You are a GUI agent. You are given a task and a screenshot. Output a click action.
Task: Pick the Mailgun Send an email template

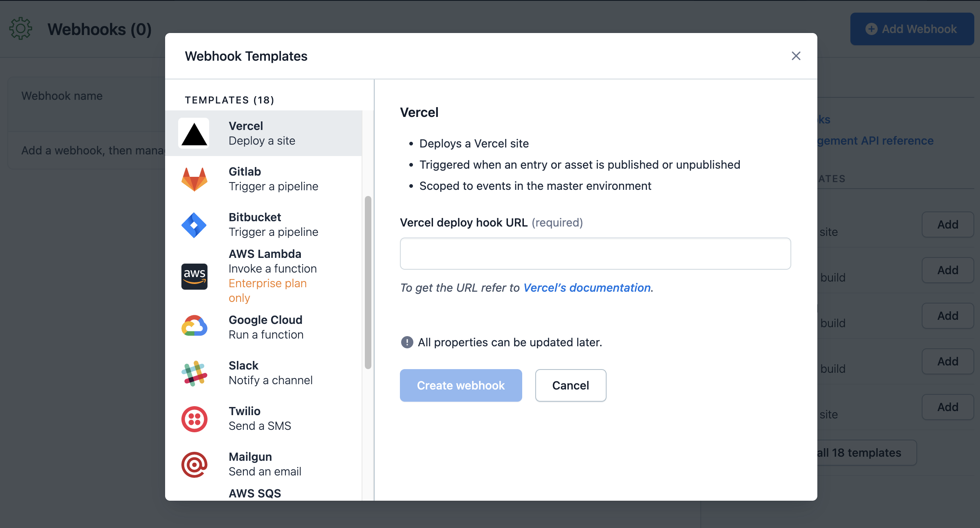265,464
